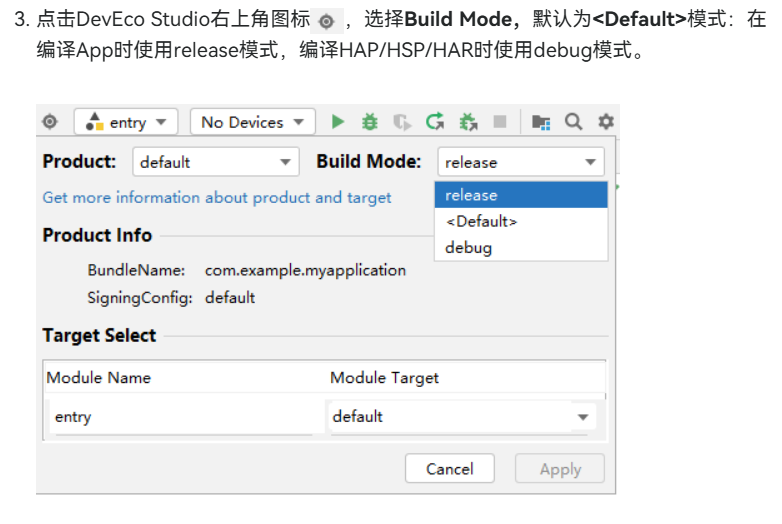
Task: Open settings via the toolbar gear icon
Action: 605,122
